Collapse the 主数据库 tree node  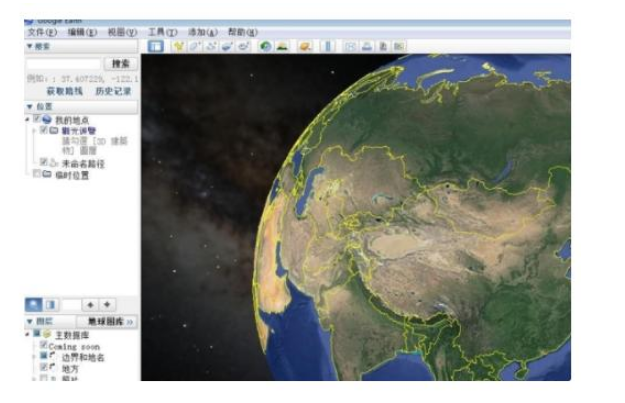pyautogui.click(x=28, y=334)
